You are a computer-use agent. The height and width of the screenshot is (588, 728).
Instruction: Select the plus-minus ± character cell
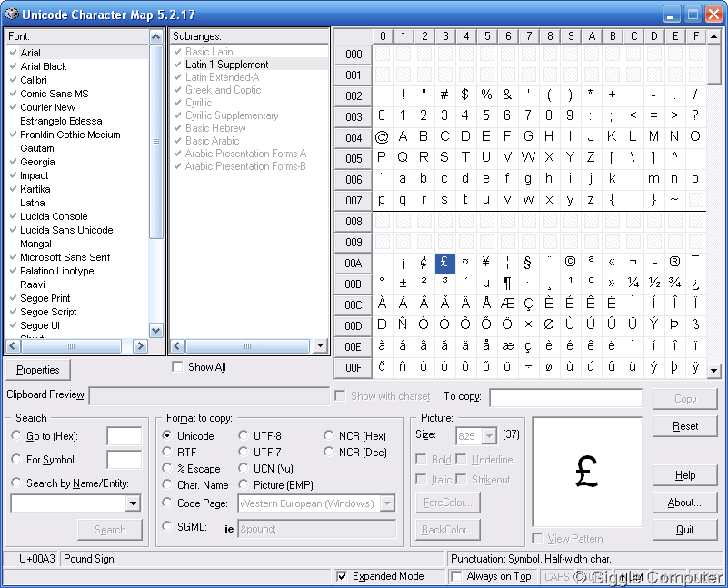403,284
